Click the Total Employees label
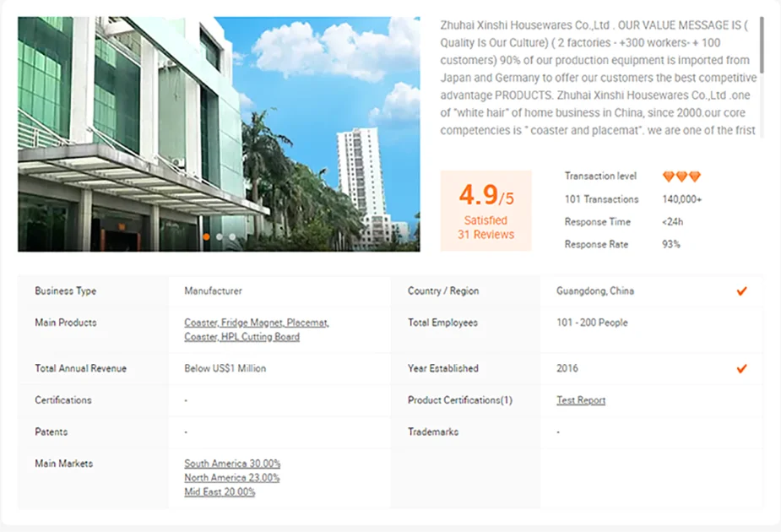The height and width of the screenshot is (532, 781). 442,323
